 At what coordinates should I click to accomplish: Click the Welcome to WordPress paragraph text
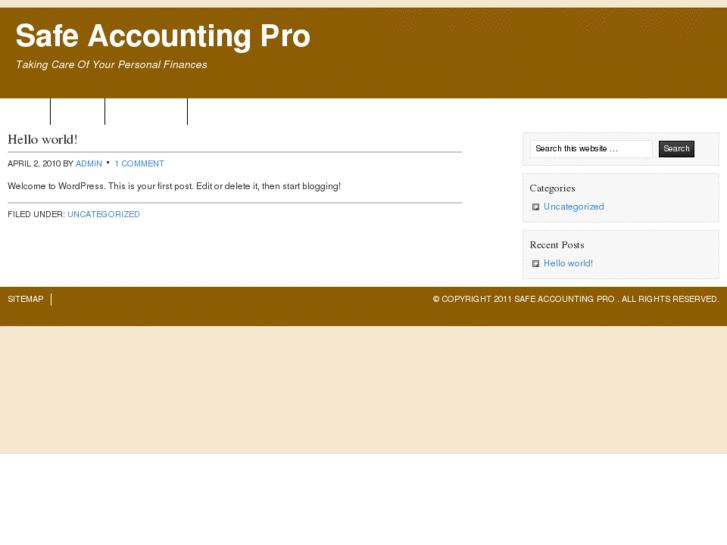tap(174, 186)
